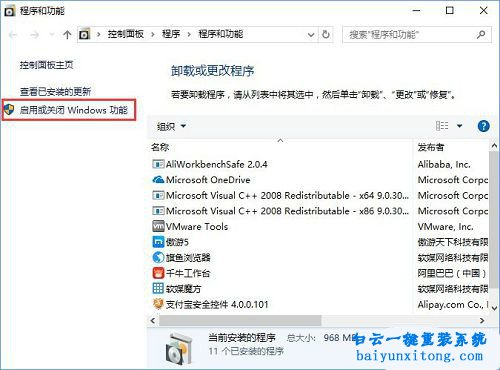
Task: Click the 傲游5 browser icon
Action: (x=158, y=242)
